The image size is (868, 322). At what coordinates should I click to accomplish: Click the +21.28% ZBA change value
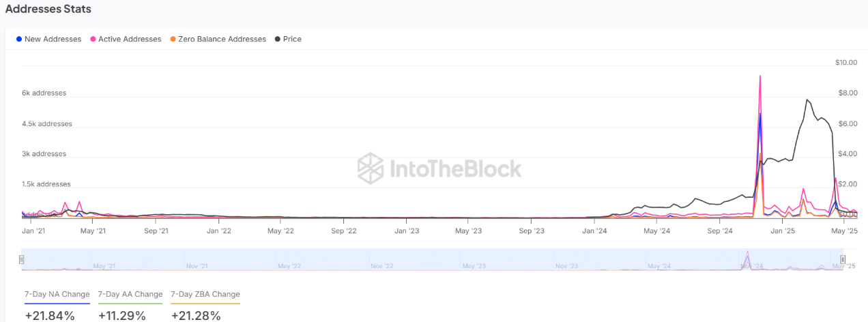click(196, 316)
